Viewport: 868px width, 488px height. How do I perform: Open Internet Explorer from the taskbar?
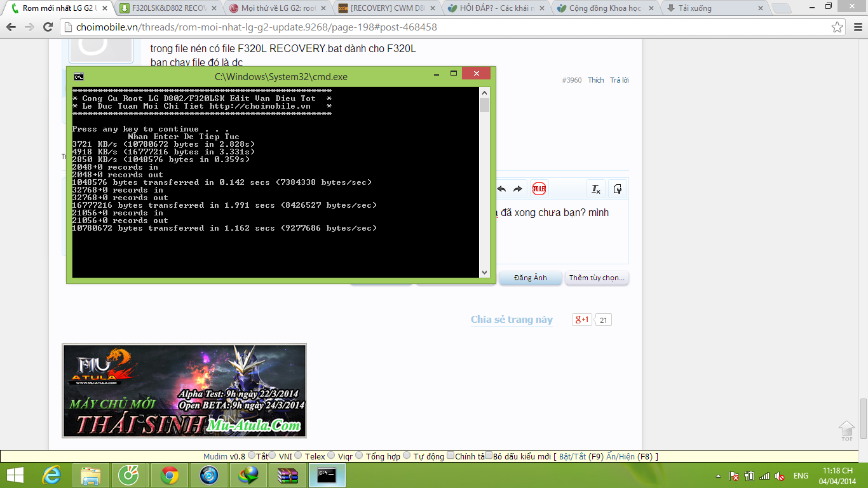(x=51, y=475)
